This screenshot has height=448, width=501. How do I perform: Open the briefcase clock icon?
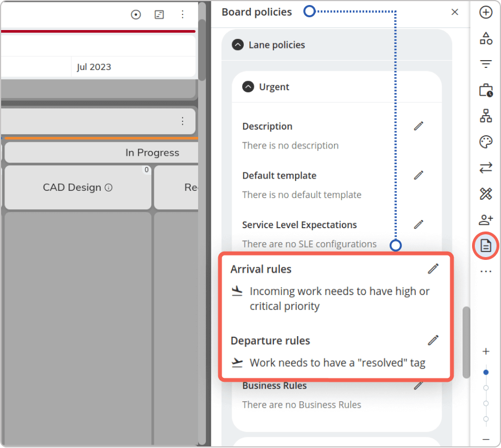485,90
